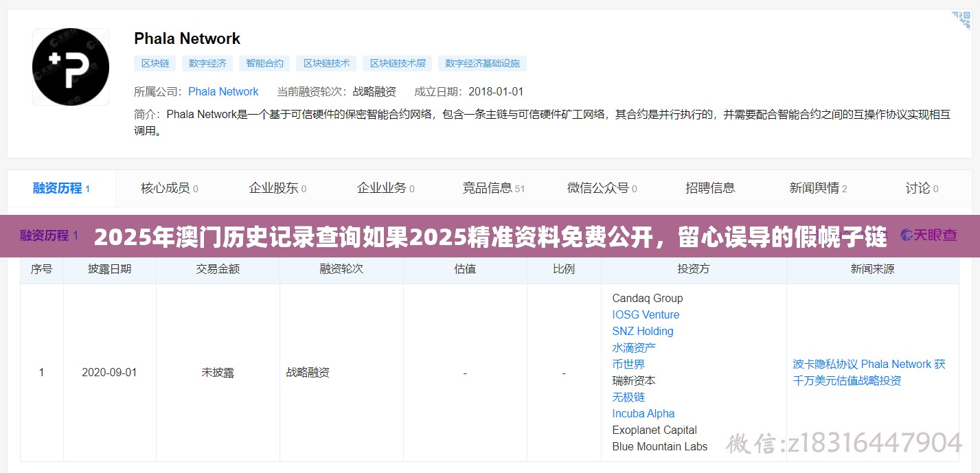The image size is (980, 473).
Task: Open the 数字经济基础设施 tag
Action: click(x=482, y=63)
